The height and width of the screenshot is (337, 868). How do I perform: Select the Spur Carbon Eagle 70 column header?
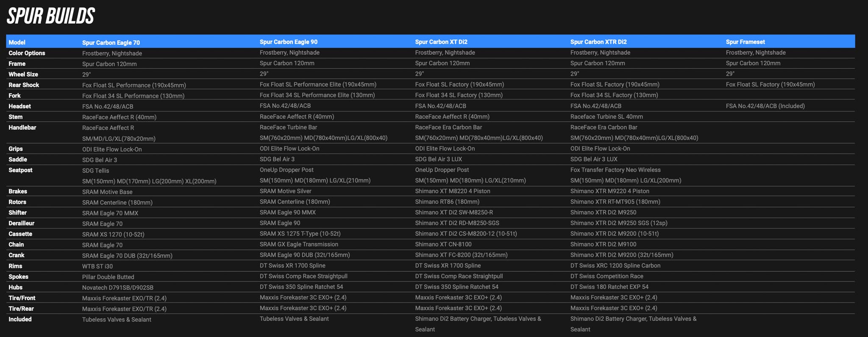pyautogui.click(x=111, y=42)
